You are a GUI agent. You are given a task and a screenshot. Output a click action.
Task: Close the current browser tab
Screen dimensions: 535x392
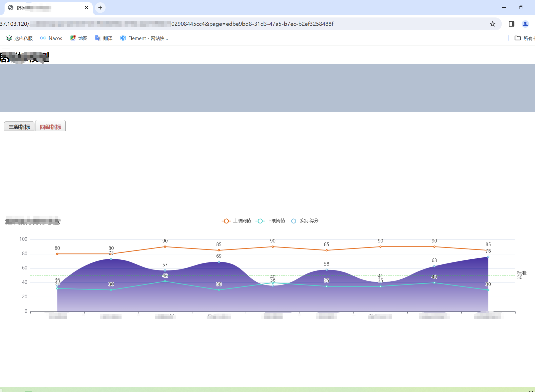point(87,8)
